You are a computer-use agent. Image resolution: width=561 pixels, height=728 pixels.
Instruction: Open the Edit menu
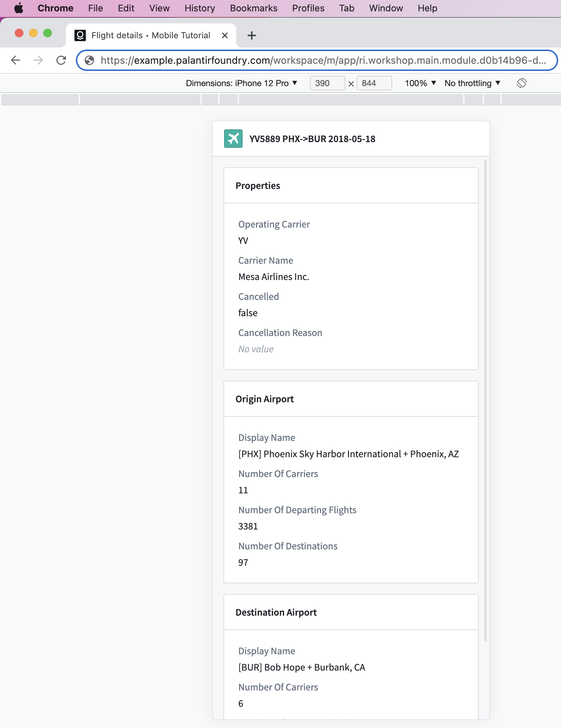[x=126, y=8]
